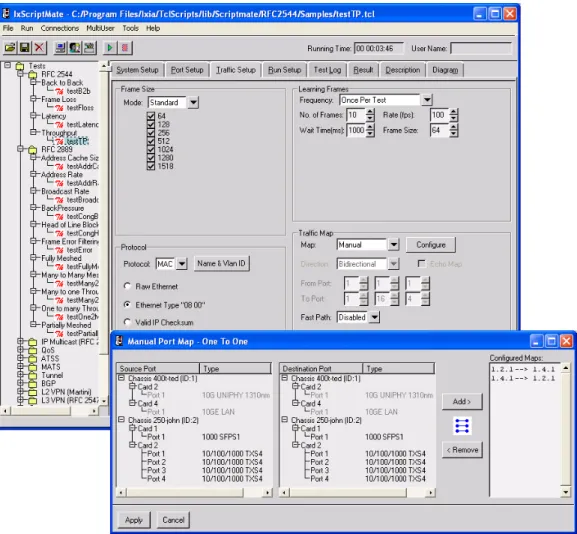Collapse the Tests root tree node
577x534 pixels.
[x=7, y=66]
